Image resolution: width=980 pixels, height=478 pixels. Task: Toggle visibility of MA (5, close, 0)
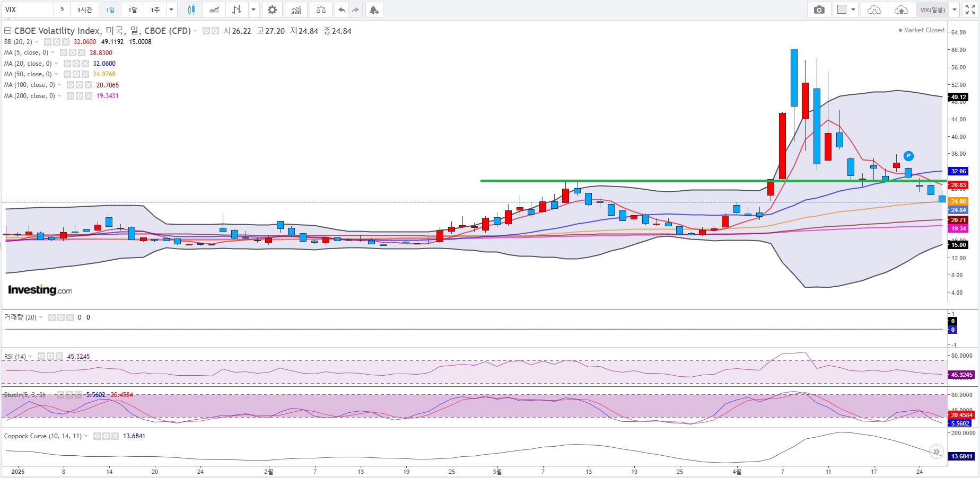pyautogui.click(x=64, y=52)
